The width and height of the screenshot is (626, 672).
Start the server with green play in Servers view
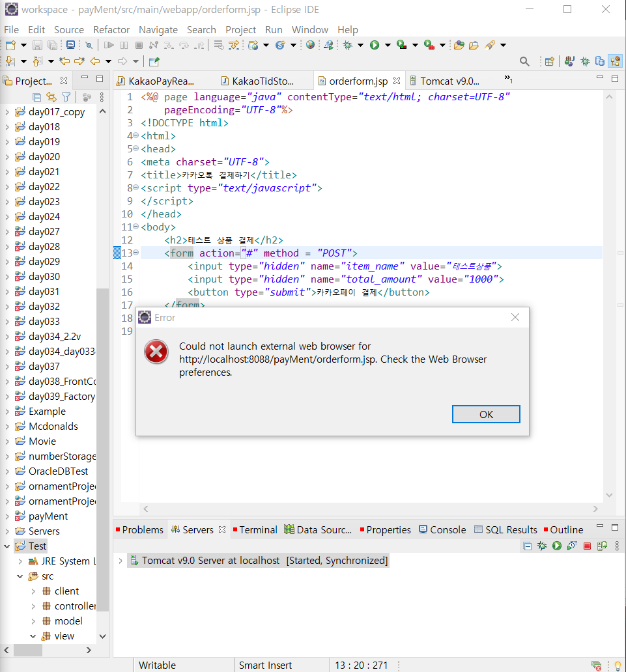[x=557, y=546]
